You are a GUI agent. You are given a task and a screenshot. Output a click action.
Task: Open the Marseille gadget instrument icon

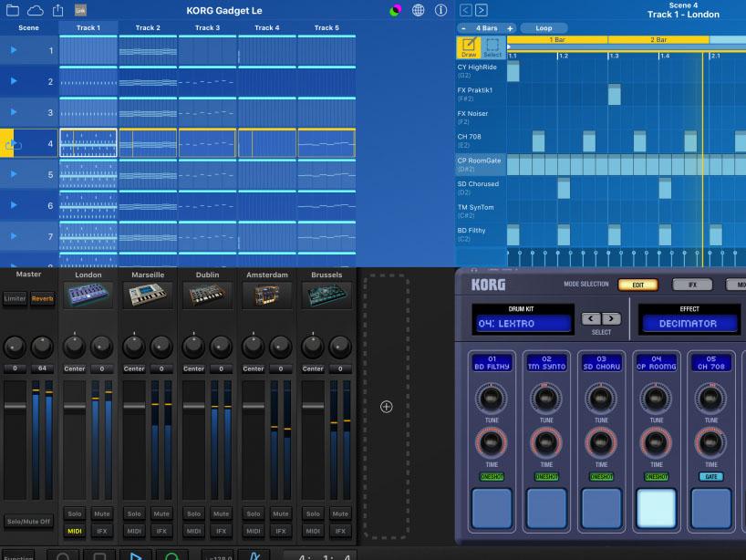coord(148,296)
